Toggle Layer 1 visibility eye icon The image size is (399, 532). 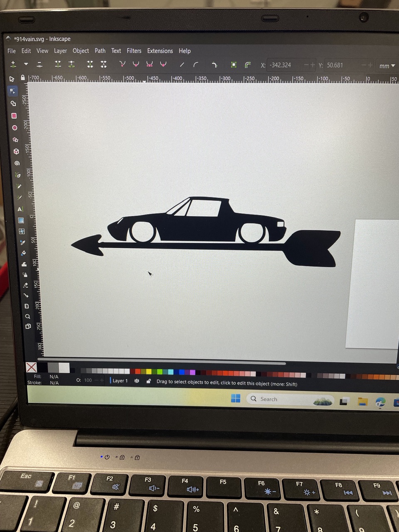point(137,381)
